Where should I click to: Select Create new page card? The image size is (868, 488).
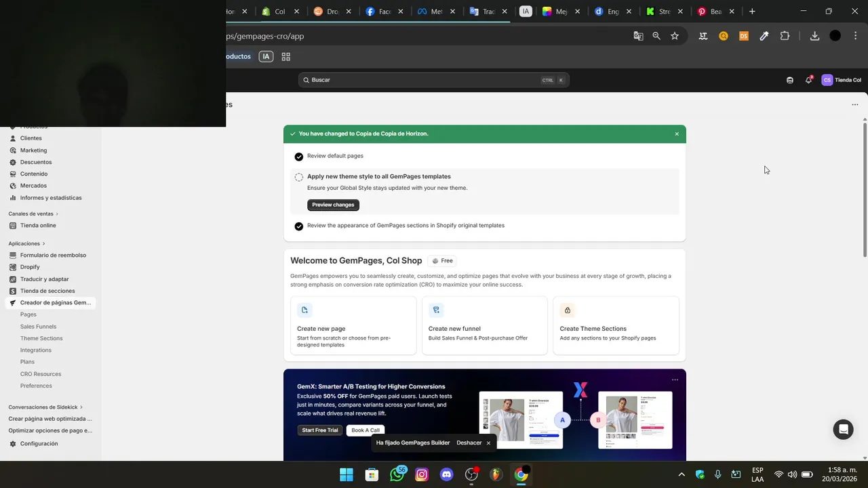(x=353, y=325)
